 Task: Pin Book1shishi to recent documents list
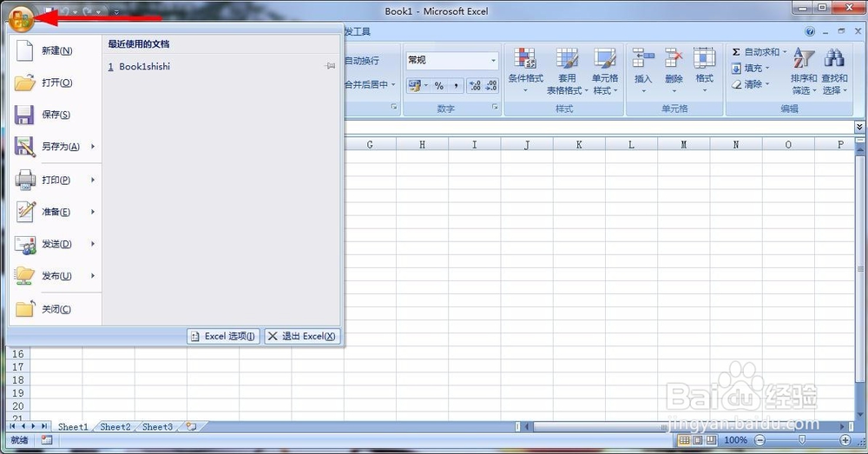coord(331,67)
